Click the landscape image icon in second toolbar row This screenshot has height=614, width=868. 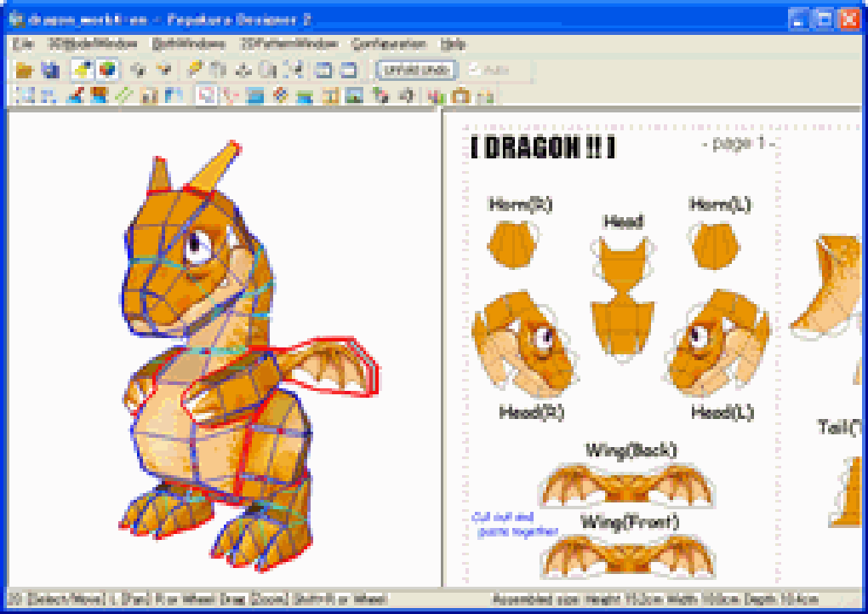pyautogui.click(x=354, y=96)
